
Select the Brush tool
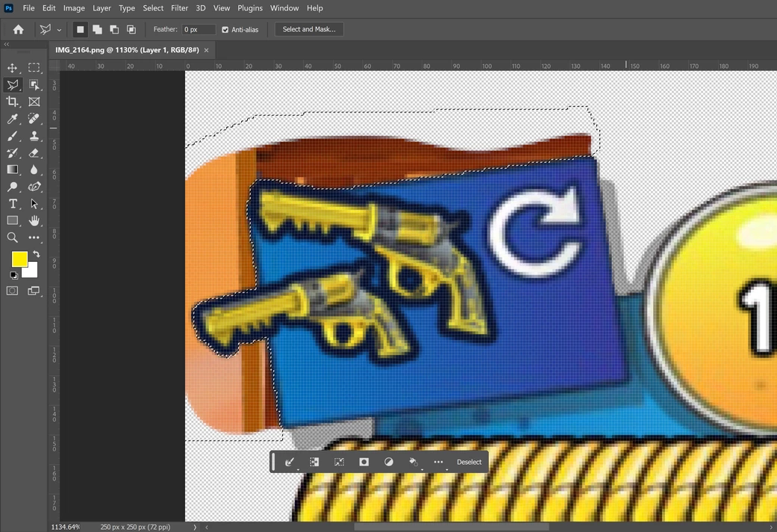13,136
